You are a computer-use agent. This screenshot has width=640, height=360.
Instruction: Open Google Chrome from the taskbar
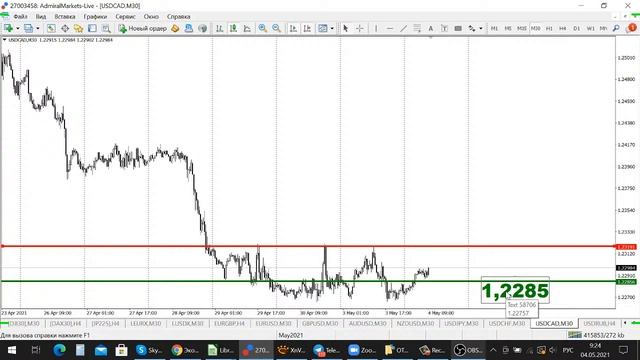click(x=184, y=350)
